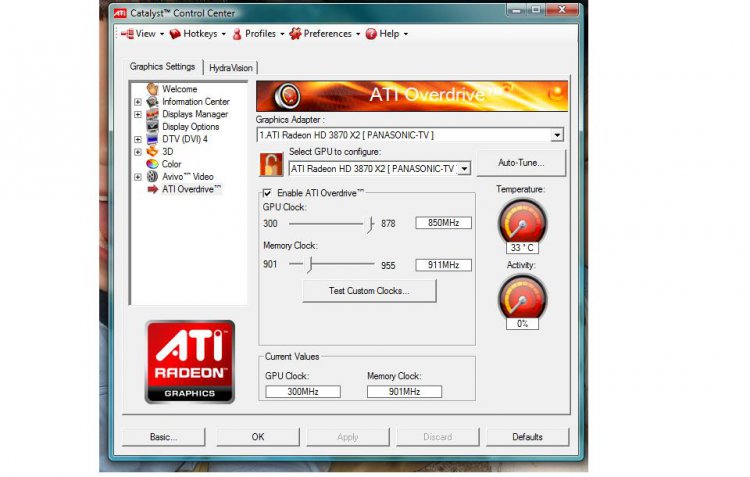Viewport: 750px width, 477px height.
Task: Select Display Options in the tree
Action: [190, 127]
